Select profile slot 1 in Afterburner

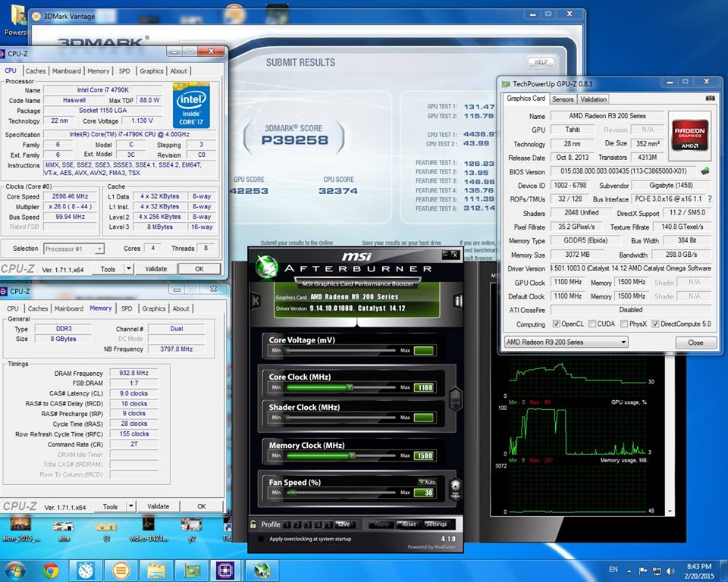[x=288, y=524]
